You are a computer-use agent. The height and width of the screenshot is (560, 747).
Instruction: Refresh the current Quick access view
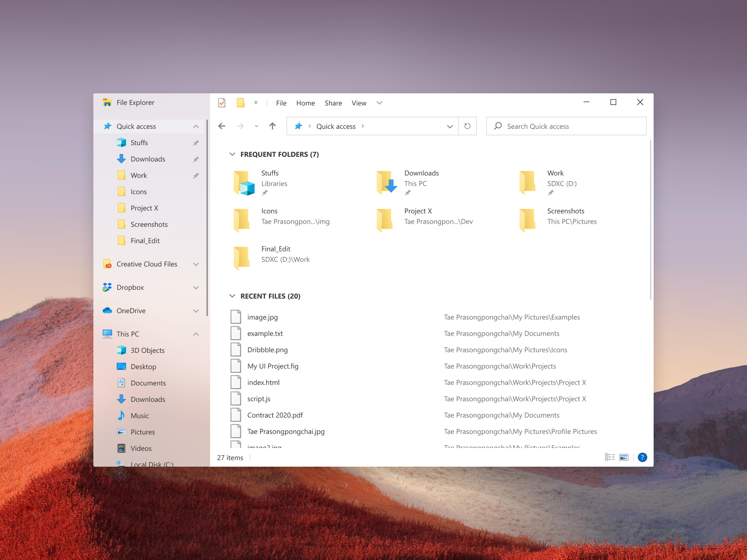point(467,126)
